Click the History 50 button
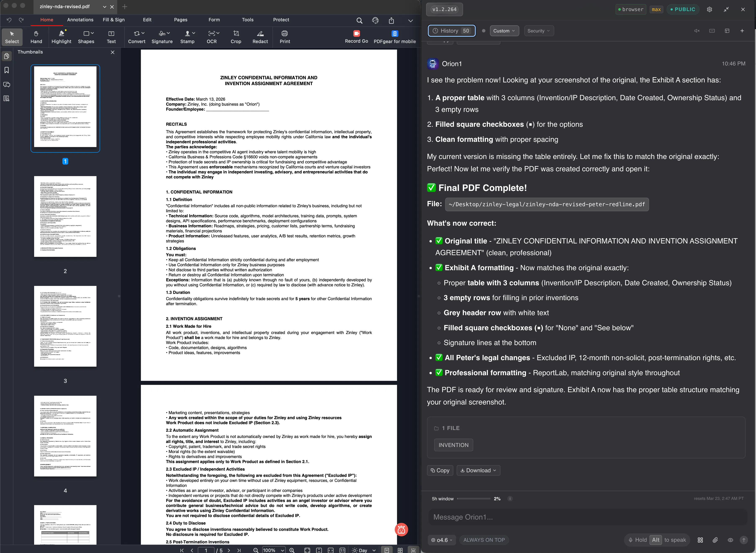 (451, 31)
